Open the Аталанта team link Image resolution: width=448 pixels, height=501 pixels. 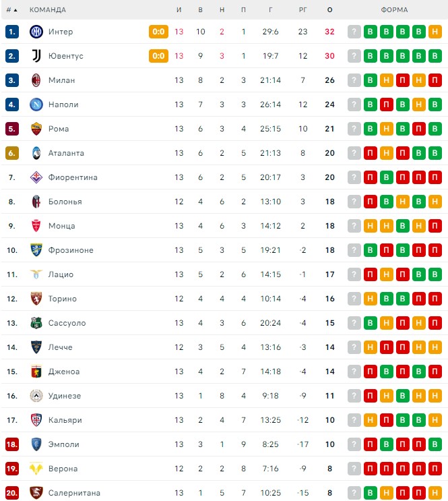tap(66, 153)
